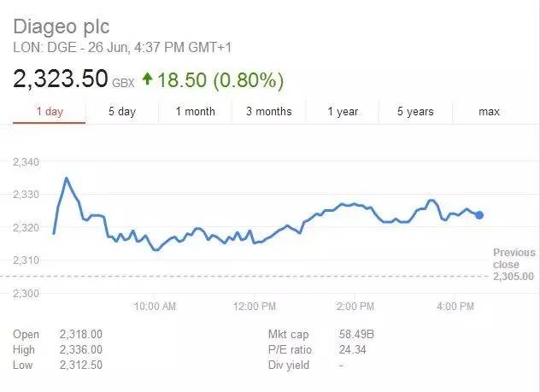
Task: Show the 3 months chart range
Action: tap(268, 112)
